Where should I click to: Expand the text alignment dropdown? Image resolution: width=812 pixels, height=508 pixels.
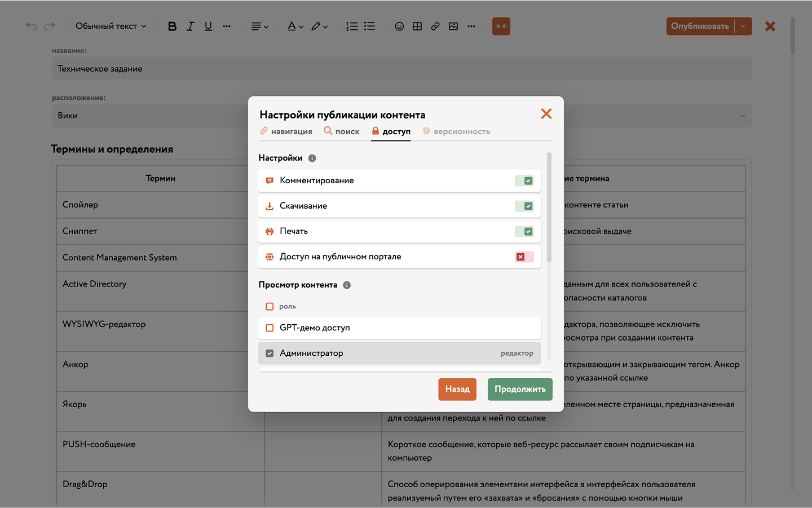coord(259,26)
